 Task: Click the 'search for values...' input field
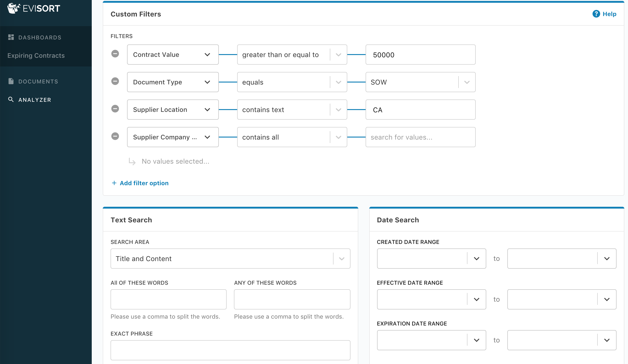pos(420,137)
